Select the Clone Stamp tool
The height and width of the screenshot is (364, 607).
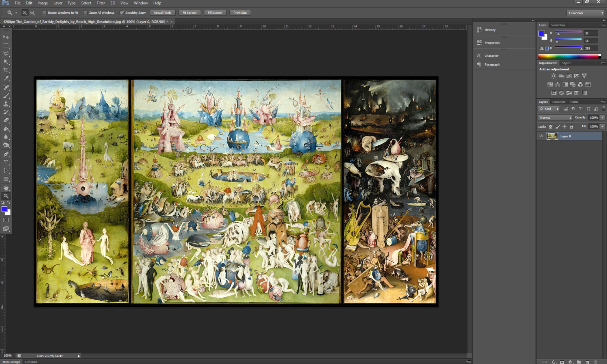pyautogui.click(x=6, y=104)
